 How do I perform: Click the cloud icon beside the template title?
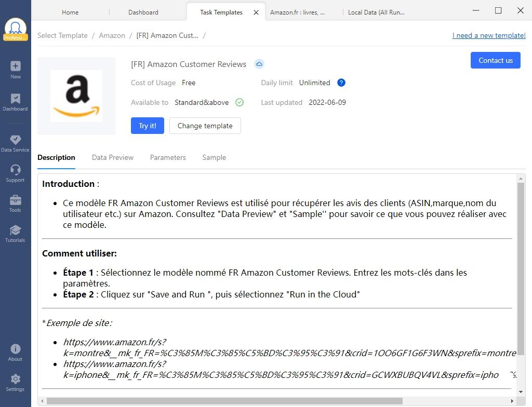coord(259,64)
